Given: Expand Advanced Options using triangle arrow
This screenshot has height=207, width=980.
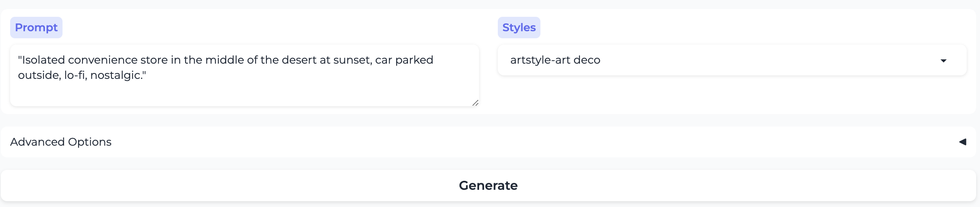Looking at the screenshot, I should tap(962, 142).
